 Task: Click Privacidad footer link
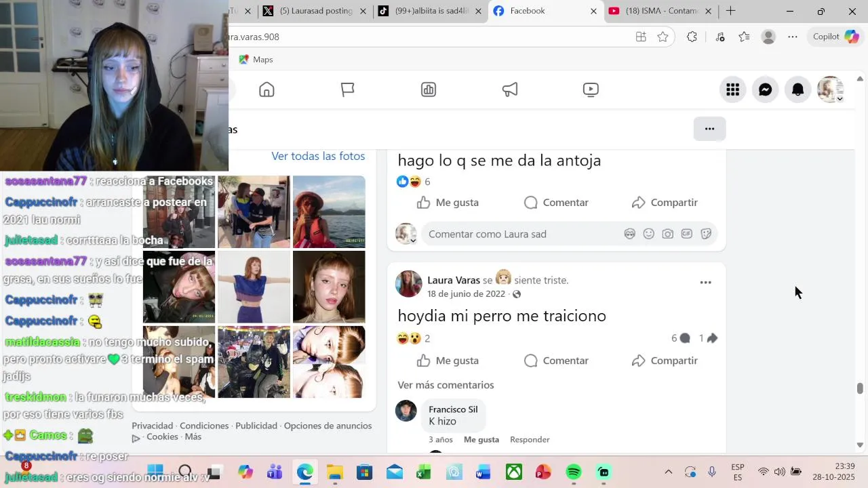153,426
